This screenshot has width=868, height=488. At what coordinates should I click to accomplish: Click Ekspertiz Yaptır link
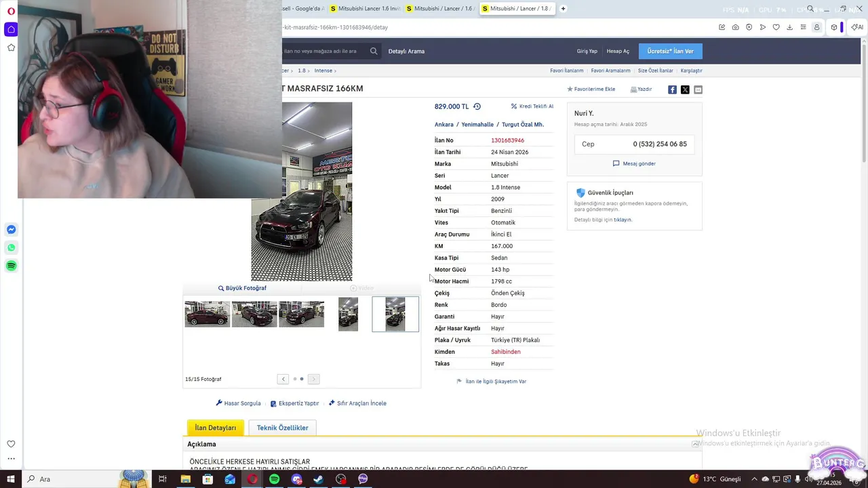pyautogui.click(x=294, y=403)
